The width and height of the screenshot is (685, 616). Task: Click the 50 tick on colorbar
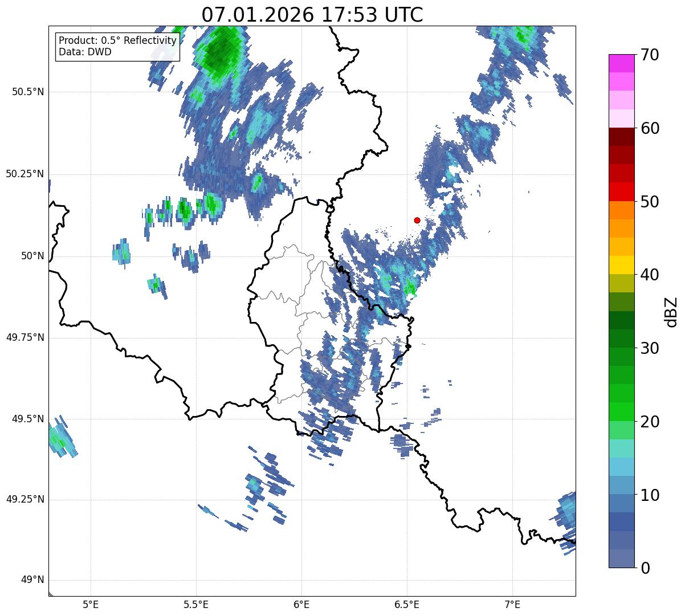[650, 202]
